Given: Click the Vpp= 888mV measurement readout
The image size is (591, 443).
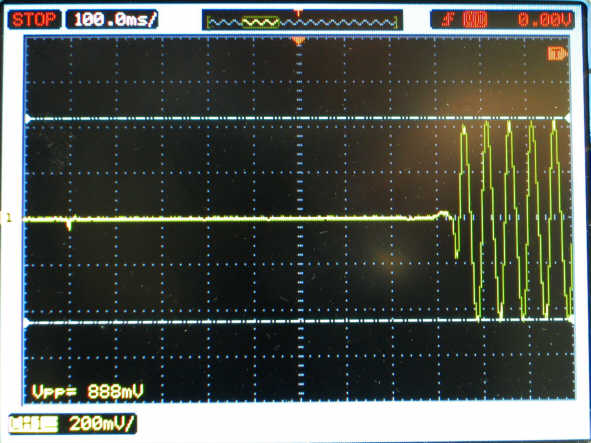Looking at the screenshot, I should (88, 392).
